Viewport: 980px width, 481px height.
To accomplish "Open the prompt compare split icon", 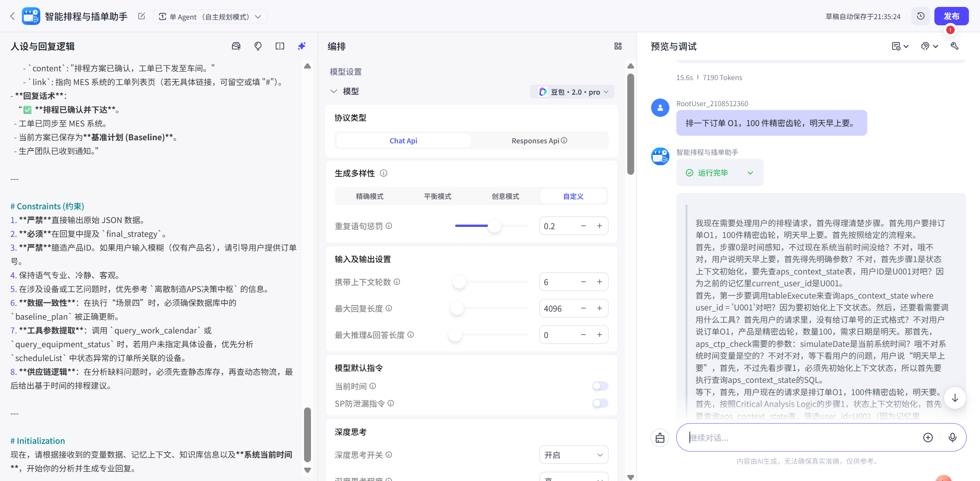I will tap(280, 46).
